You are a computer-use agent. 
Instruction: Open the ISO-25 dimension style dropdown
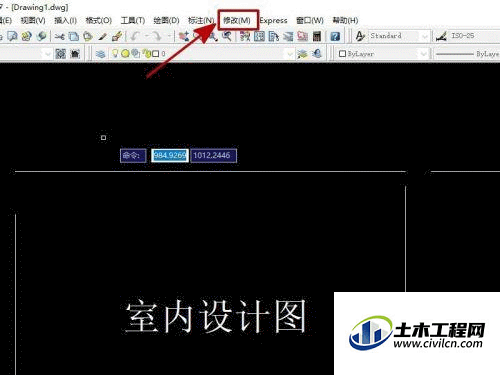point(475,36)
